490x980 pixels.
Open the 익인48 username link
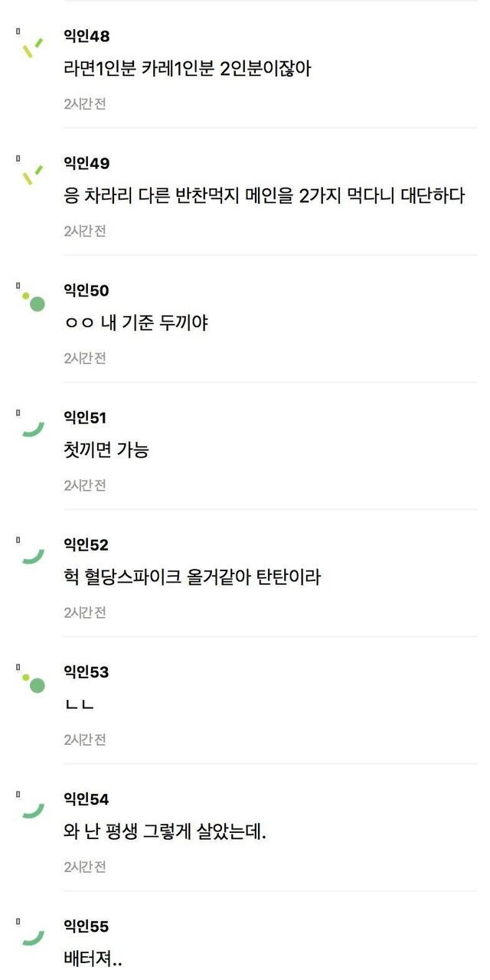(x=87, y=36)
